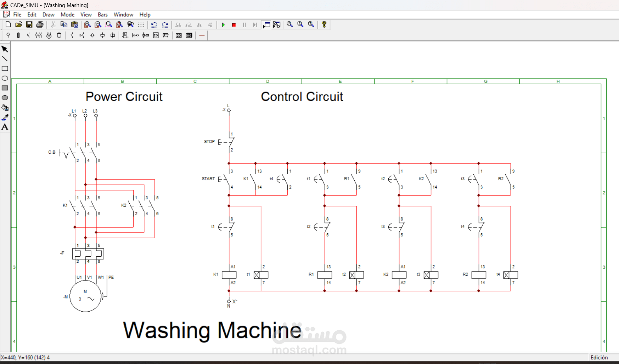
Task: Open the Window menu
Action: click(123, 15)
